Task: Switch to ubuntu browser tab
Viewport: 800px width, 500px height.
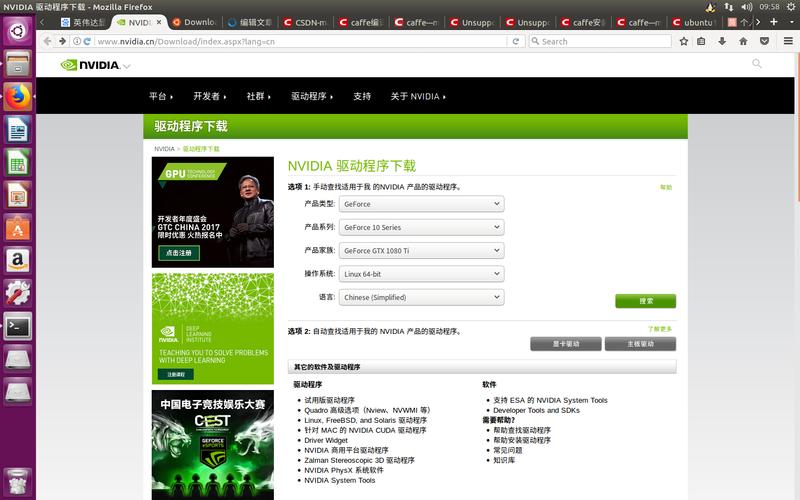Action: point(694,22)
